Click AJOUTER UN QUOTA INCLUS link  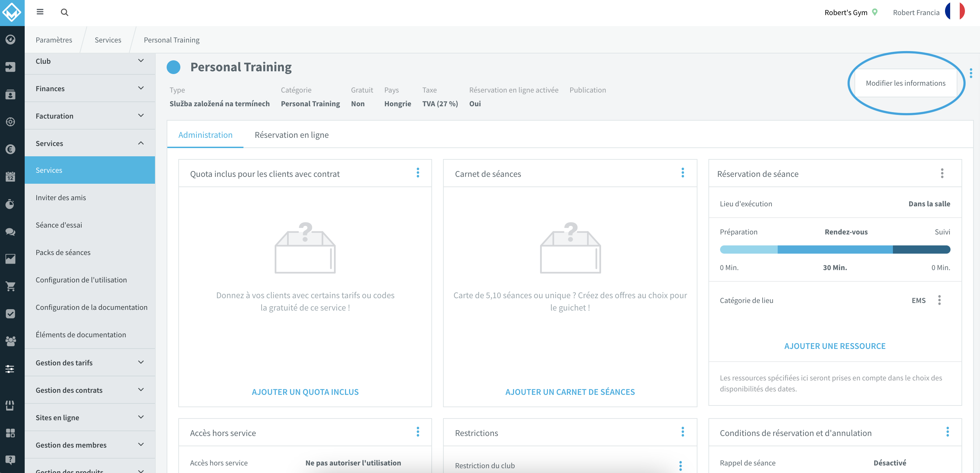point(305,392)
